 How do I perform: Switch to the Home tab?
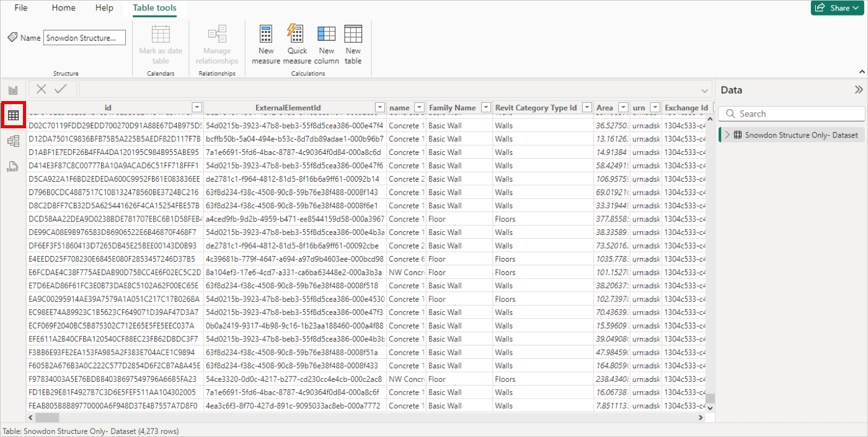pyautogui.click(x=63, y=8)
